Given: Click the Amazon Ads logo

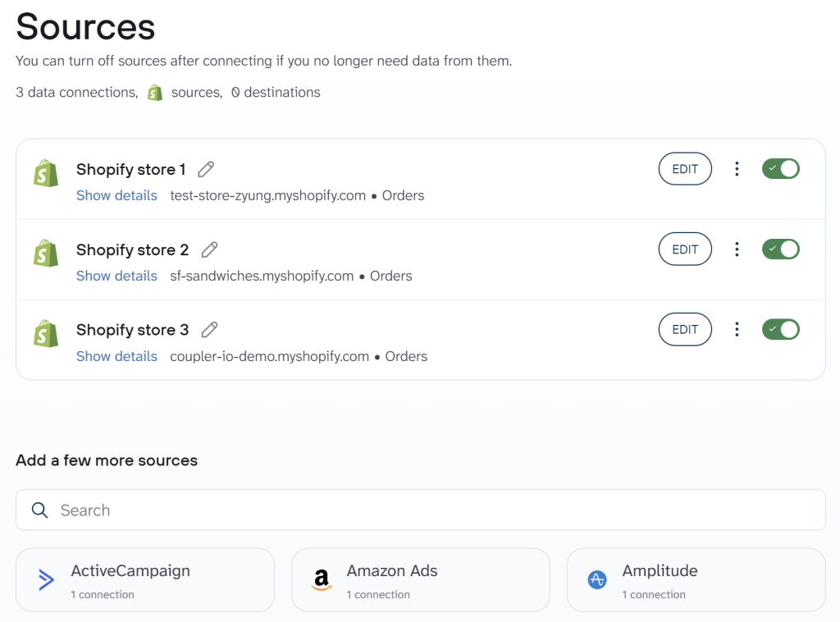Looking at the screenshot, I should tap(322, 579).
